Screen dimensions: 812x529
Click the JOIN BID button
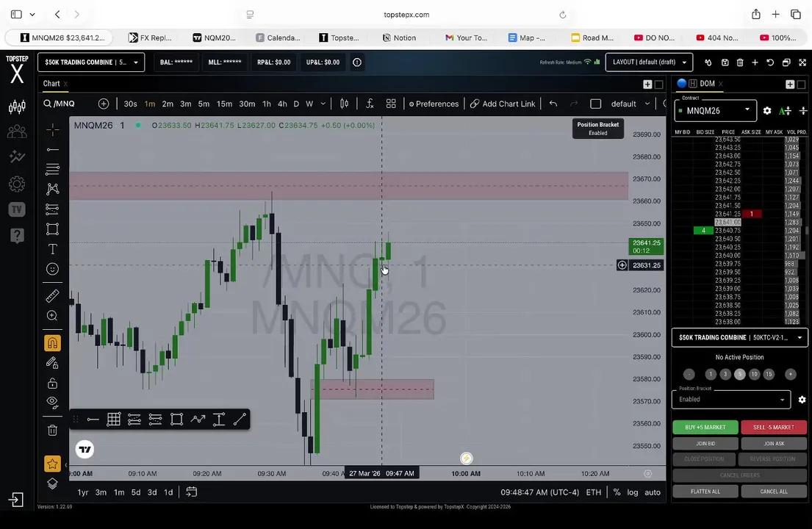point(705,444)
